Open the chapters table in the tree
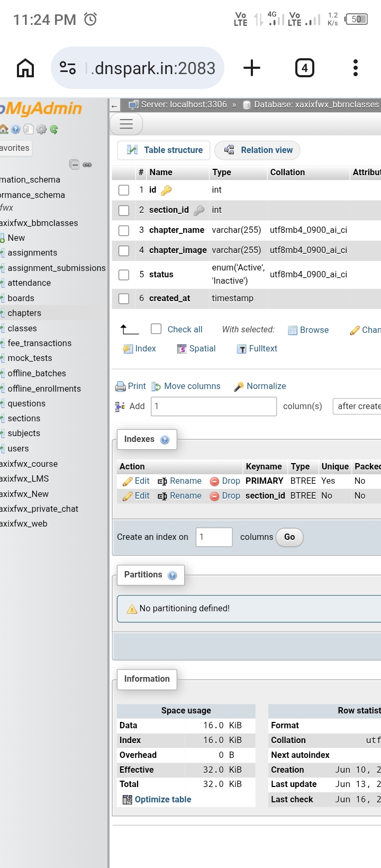The image size is (381, 868). point(24,313)
